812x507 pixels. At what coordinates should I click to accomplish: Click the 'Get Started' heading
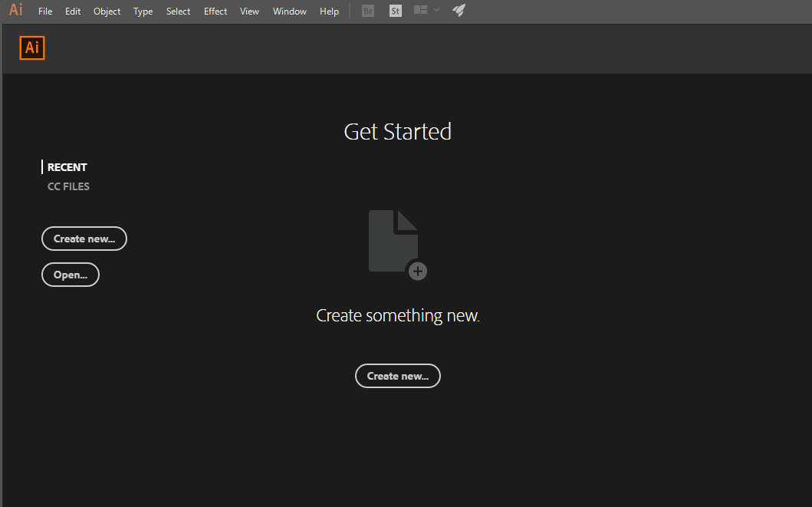[398, 131]
